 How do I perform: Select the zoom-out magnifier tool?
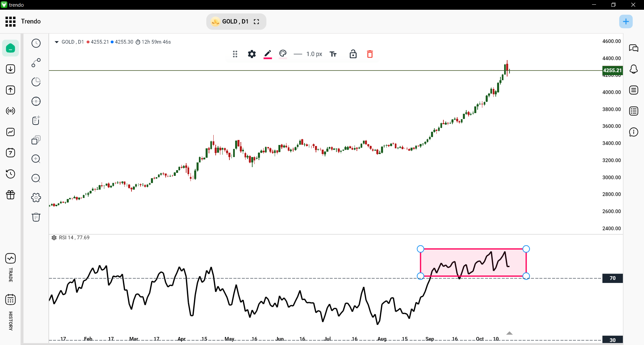(36, 178)
